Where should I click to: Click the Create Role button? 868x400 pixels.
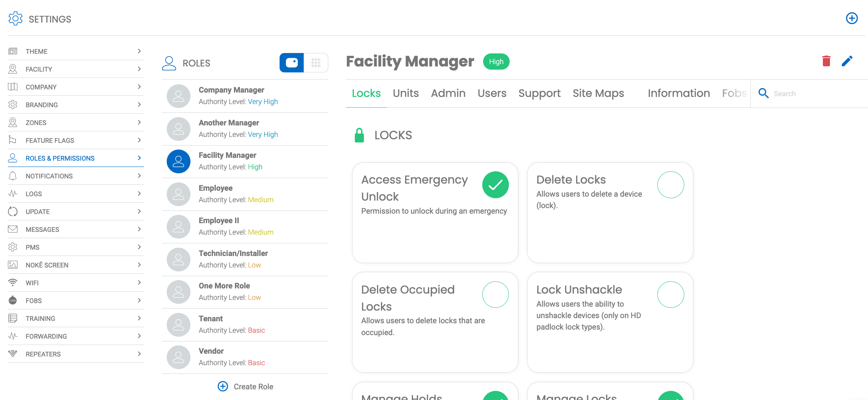click(245, 386)
